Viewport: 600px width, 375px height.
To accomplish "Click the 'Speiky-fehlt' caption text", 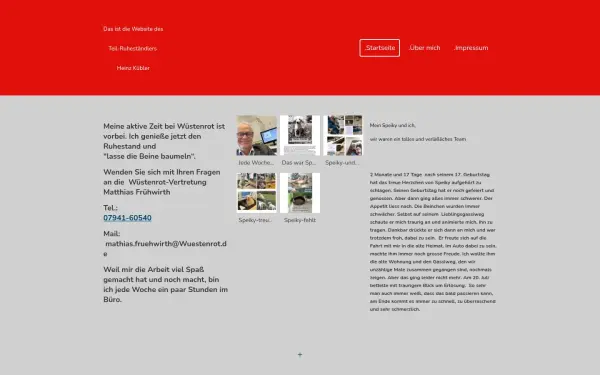I will coord(300,220).
